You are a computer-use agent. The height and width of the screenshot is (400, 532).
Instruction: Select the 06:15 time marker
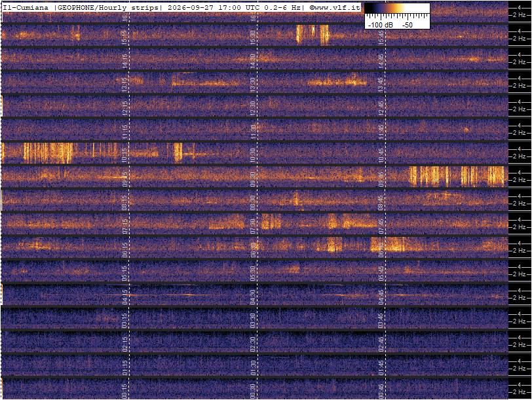click(x=124, y=249)
